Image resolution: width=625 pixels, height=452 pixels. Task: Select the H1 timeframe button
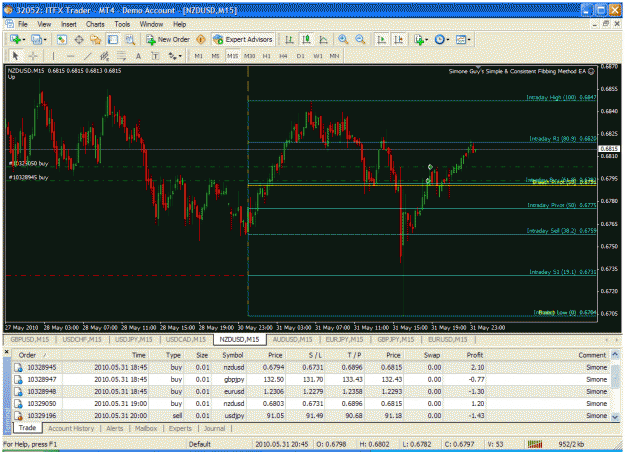tap(267, 56)
